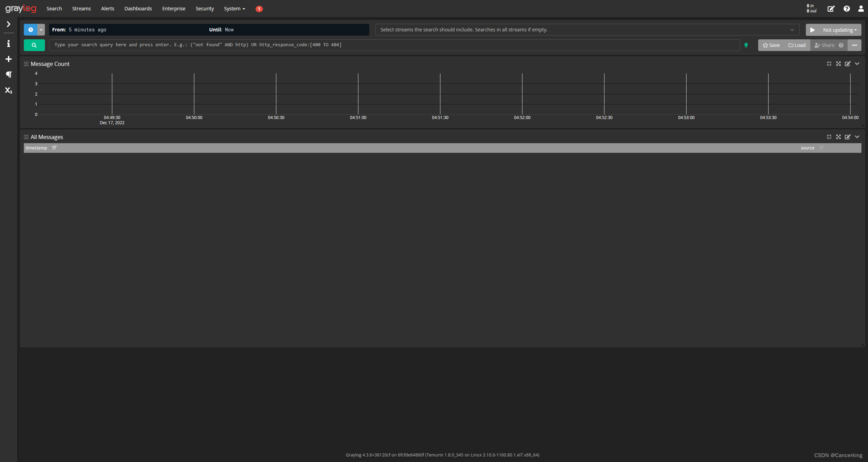Open the sidebar description info icon
Screen dimensions: 868x462
pyautogui.click(x=9, y=43)
